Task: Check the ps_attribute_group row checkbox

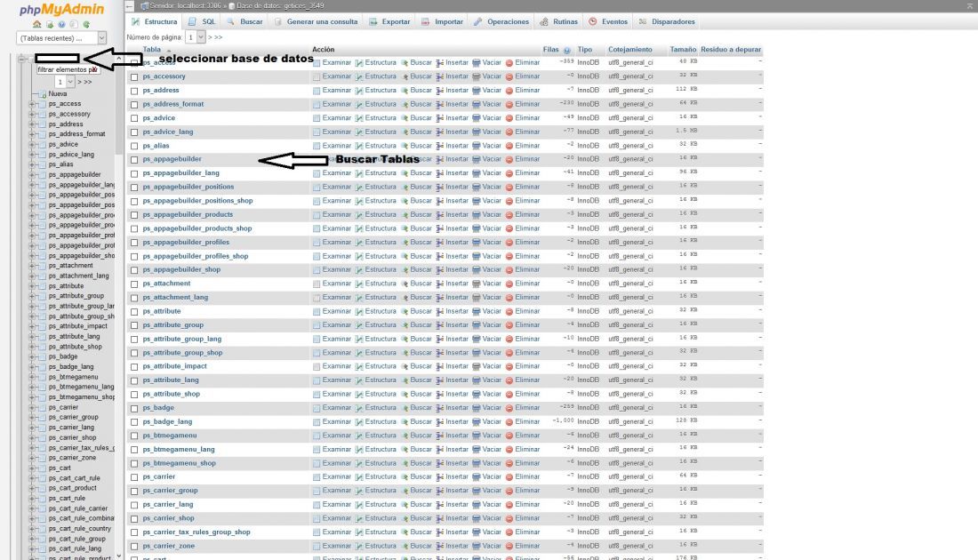Action: point(134,325)
